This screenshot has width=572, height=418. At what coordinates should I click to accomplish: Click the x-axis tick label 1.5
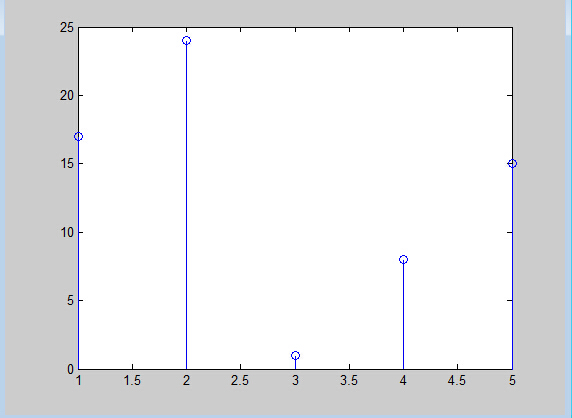(132, 381)
